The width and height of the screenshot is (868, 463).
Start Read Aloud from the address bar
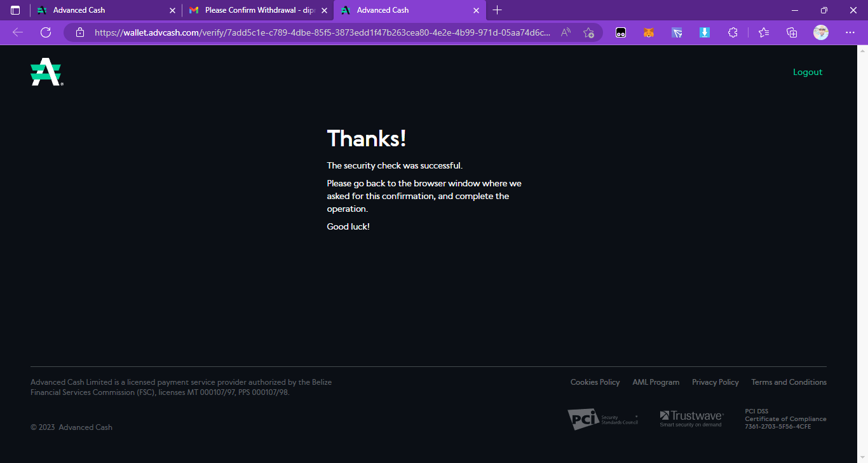tap(566, 32)
